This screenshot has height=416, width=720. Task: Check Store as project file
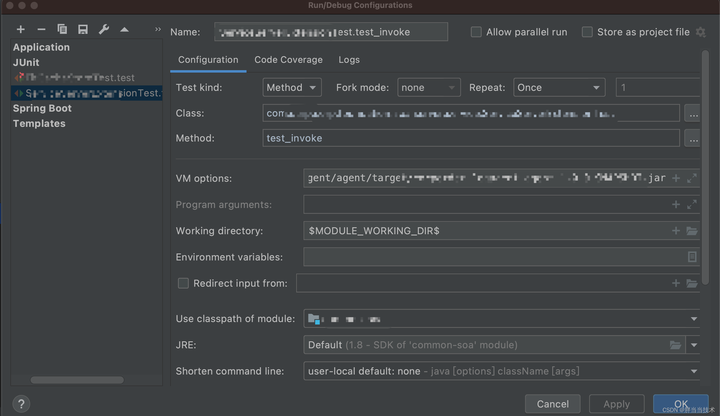(x=587, y=32)
